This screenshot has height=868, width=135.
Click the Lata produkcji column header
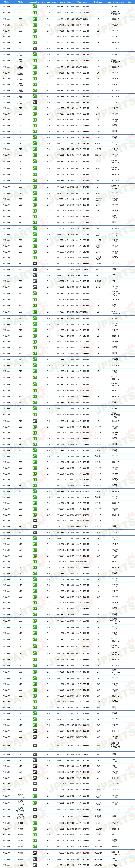pyautogui.click(x=65, y=2)
